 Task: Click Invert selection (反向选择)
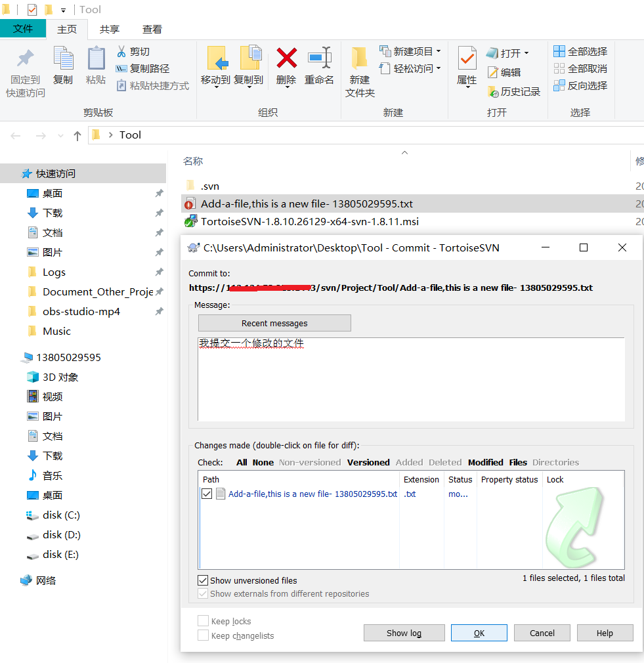(580, 85)
